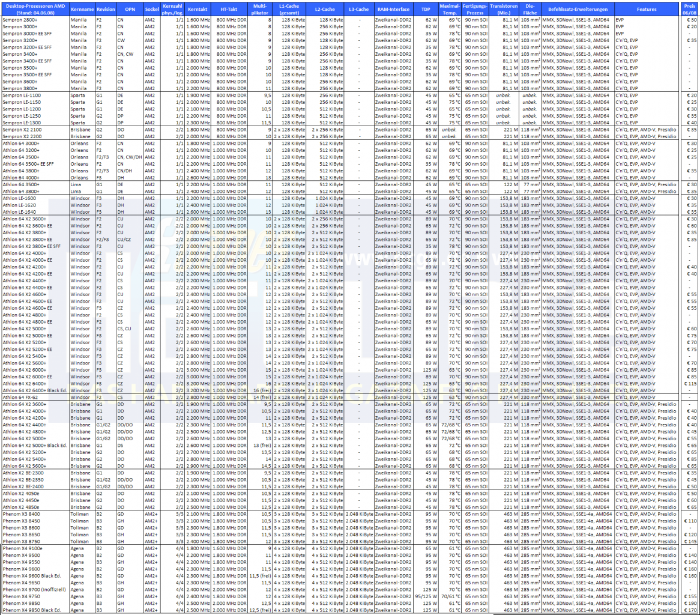Image resolution: width=700 pixels, height=615 pixels.
Task: Select the Athlon LE-1600 name cell
Action: 35,198
